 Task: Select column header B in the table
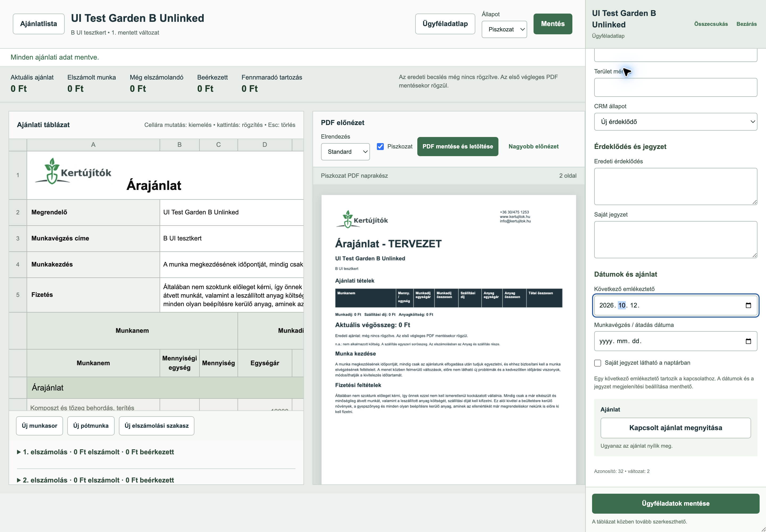point(179,145)
